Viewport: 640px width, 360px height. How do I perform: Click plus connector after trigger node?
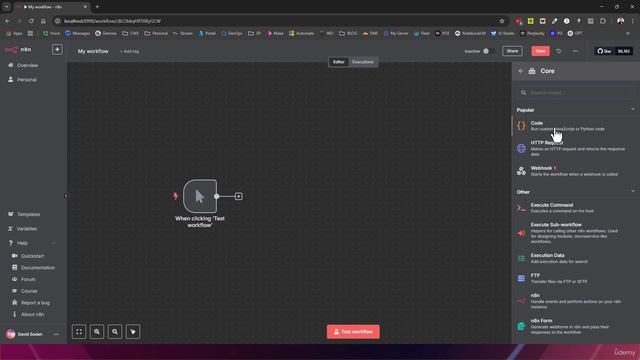(x=239, y=196)
